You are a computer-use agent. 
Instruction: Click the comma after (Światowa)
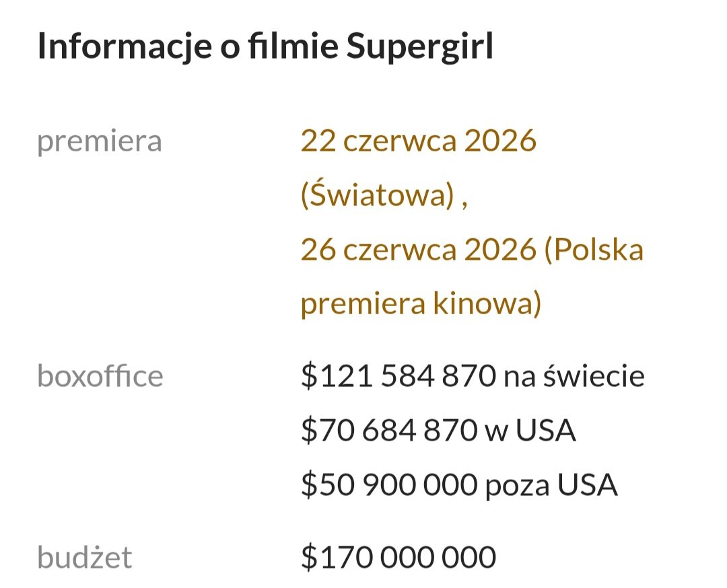click(x=464, y=205)
